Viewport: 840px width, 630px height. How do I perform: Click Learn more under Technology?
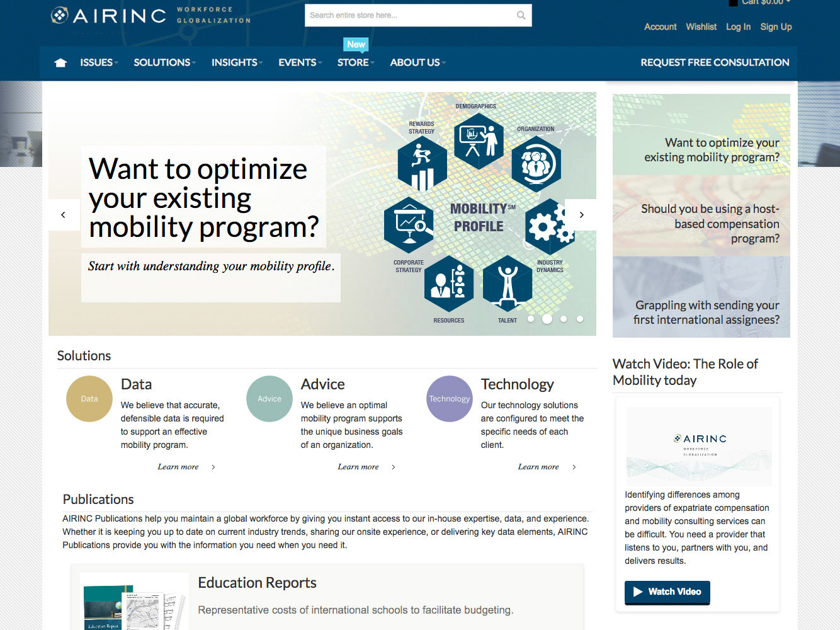pos(546,467)
